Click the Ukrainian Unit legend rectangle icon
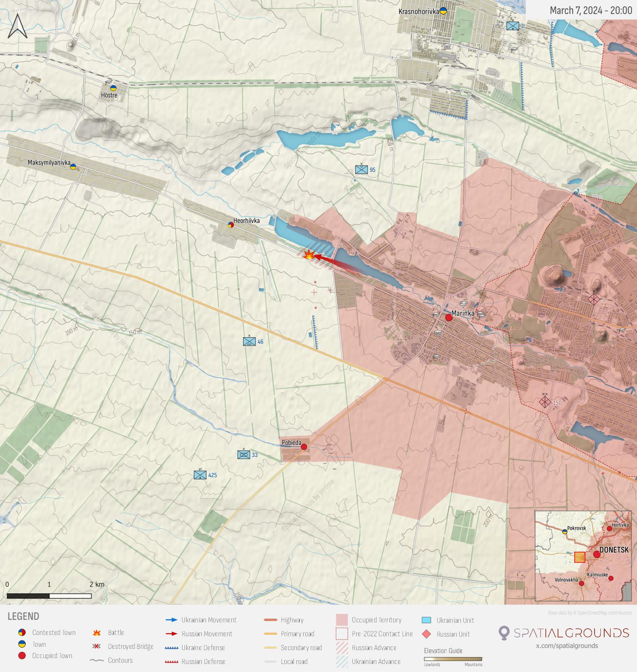 [x=426, y=620]
